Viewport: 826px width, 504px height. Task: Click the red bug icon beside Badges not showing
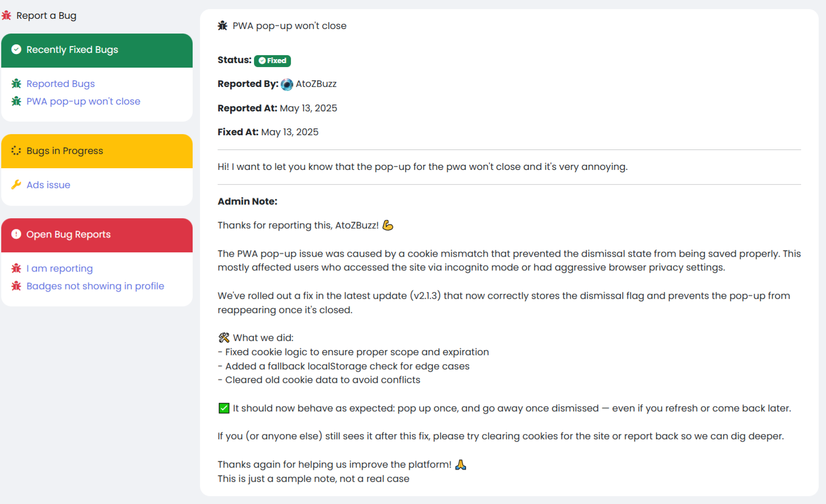[16, 286]
